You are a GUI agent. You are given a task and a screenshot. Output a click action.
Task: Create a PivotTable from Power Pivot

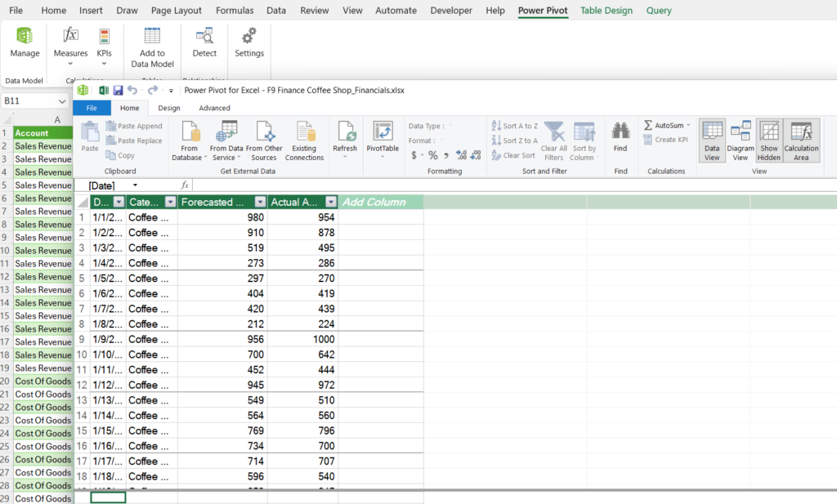pos(382,139)
